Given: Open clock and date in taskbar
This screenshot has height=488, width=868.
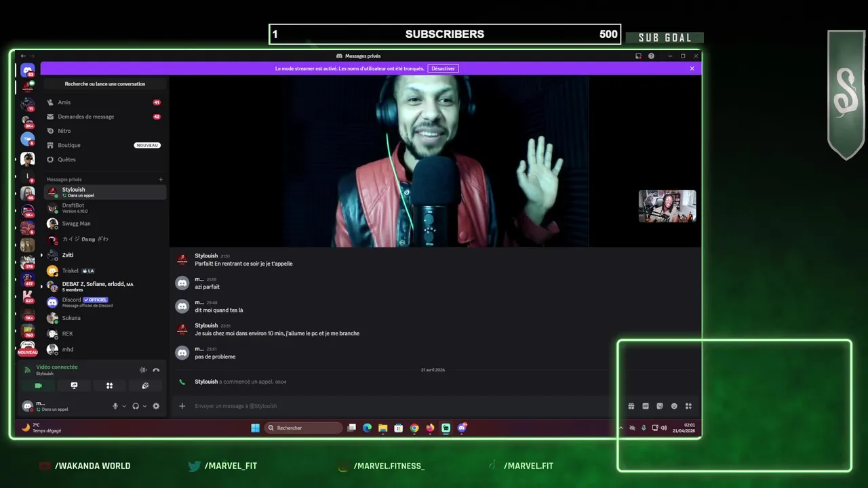Looking at the screenshot, I should pyautogui.click(x=685, y=428).
